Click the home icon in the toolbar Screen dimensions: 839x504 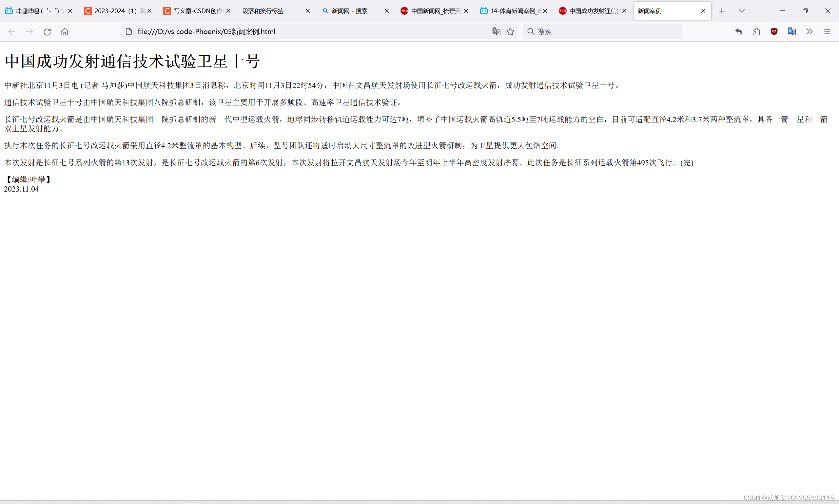[x=65, y=31]
